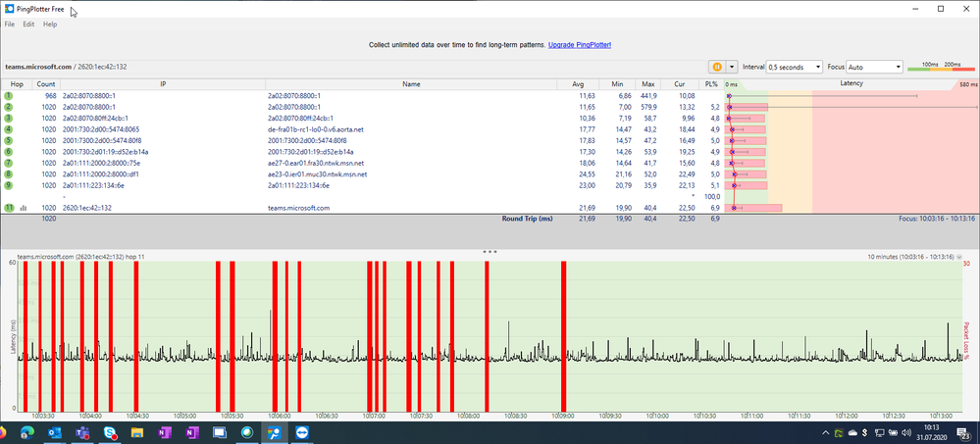Pause the trace with the orange button
This screenshot has height=444, width=980.
(716, 67)
